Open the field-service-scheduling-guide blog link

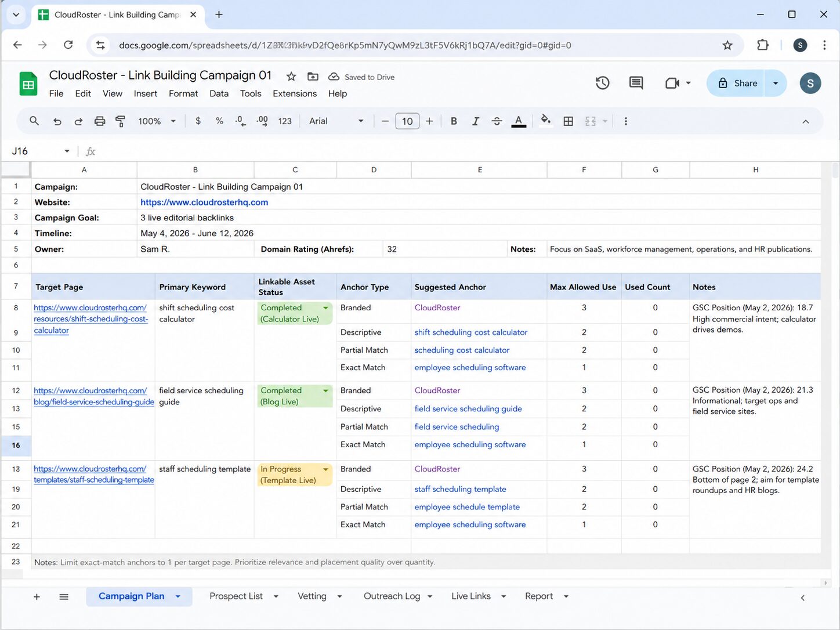point(94,396)
